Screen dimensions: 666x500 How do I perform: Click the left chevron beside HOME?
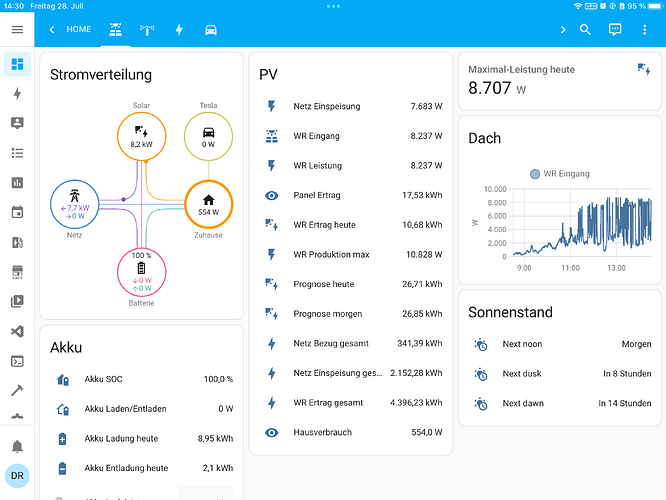[52, 29]
